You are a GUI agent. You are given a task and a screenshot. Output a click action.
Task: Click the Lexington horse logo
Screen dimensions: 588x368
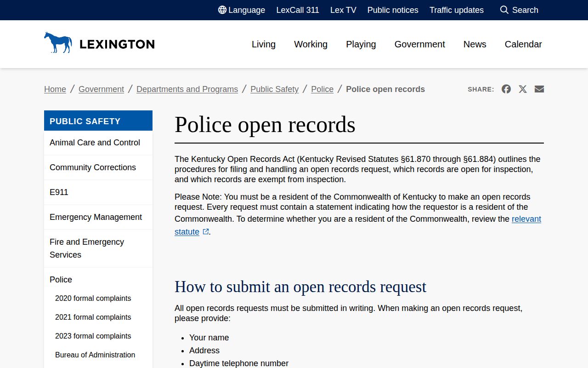click(x=99, y=43)
